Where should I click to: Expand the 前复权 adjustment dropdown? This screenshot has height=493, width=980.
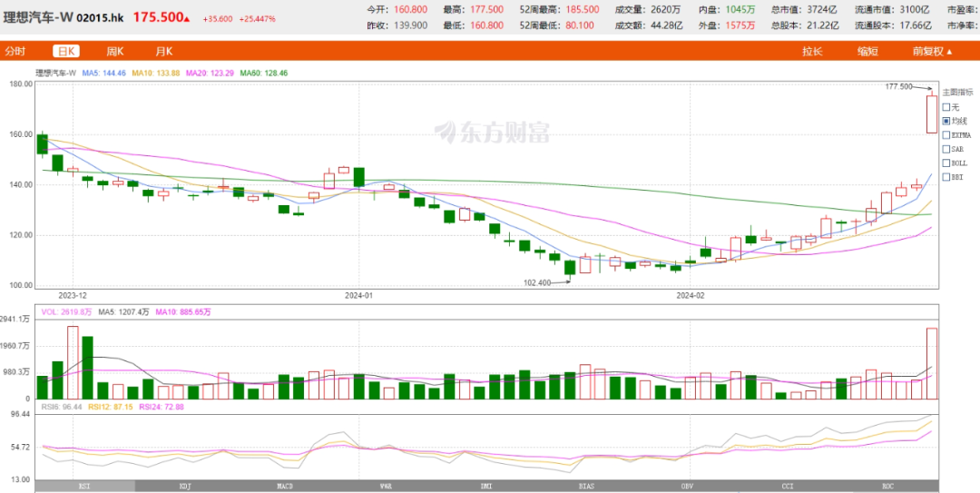[933, 51]
